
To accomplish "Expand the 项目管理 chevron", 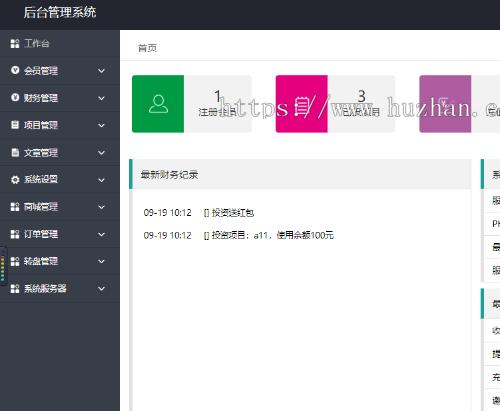I will click(x=101, y=125).
